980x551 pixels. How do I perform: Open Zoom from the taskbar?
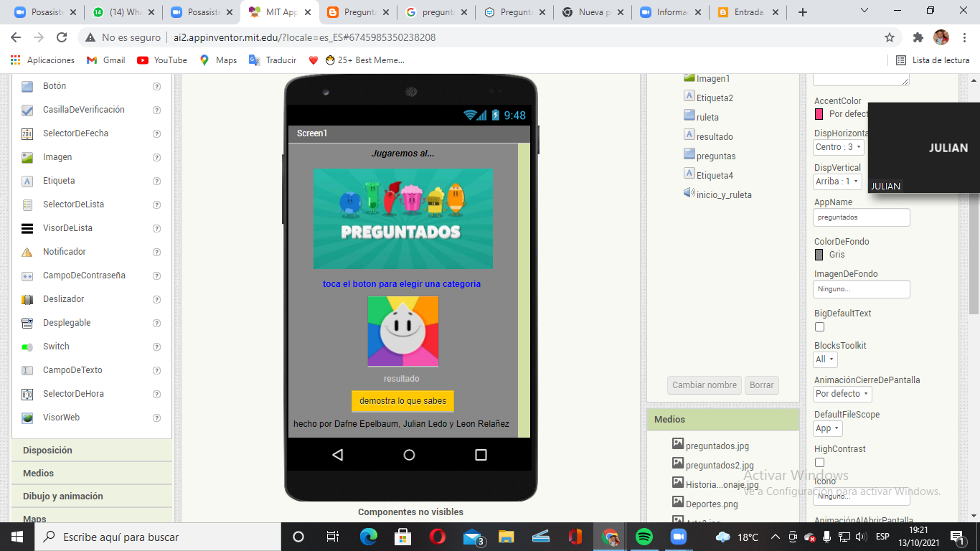tap(679, 537)
